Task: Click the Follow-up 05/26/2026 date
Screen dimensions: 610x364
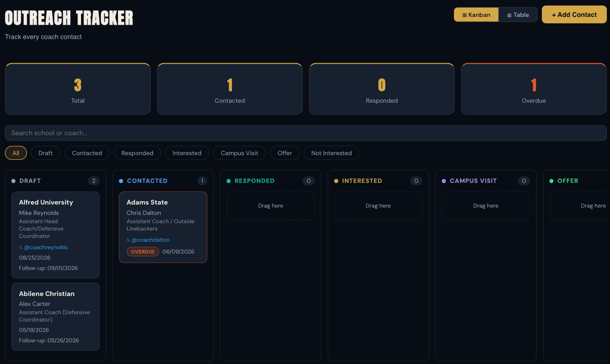Action: (49, 341)
